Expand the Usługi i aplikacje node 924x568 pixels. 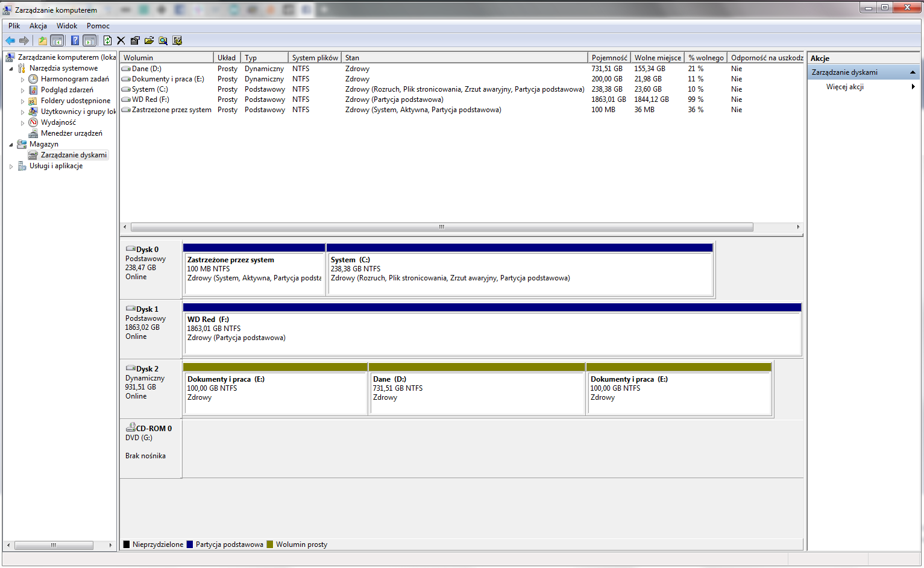(x=11, y=166)
